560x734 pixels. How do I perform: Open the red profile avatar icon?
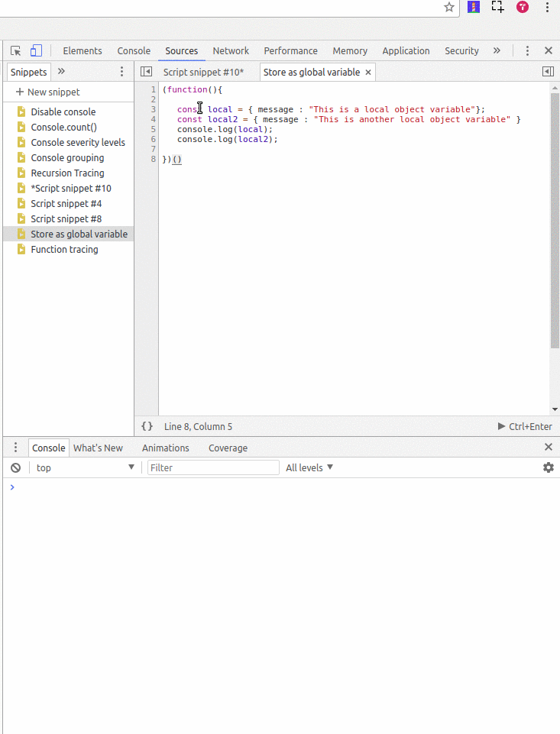click(x=523, y=7)
